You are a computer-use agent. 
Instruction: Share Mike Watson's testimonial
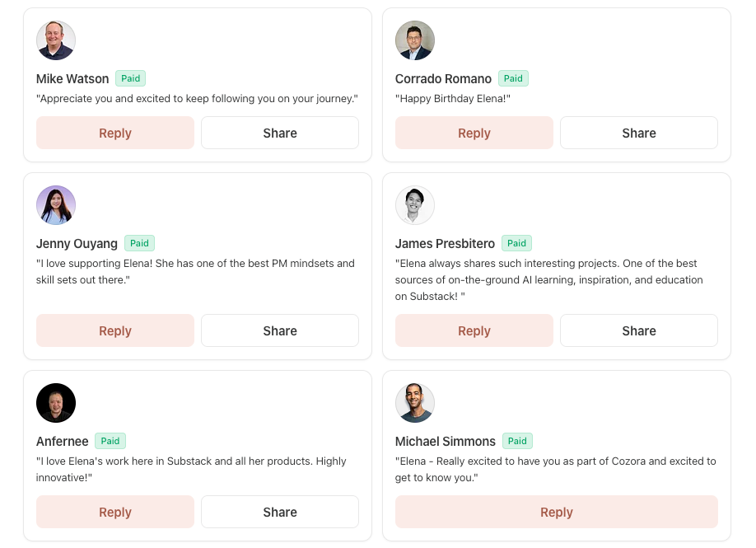(280, 133)
